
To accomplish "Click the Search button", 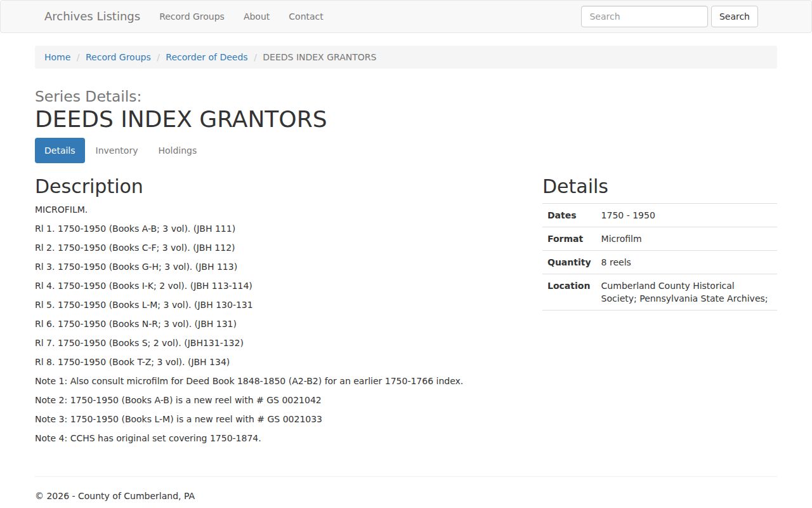I will click(x=734, y=17).
